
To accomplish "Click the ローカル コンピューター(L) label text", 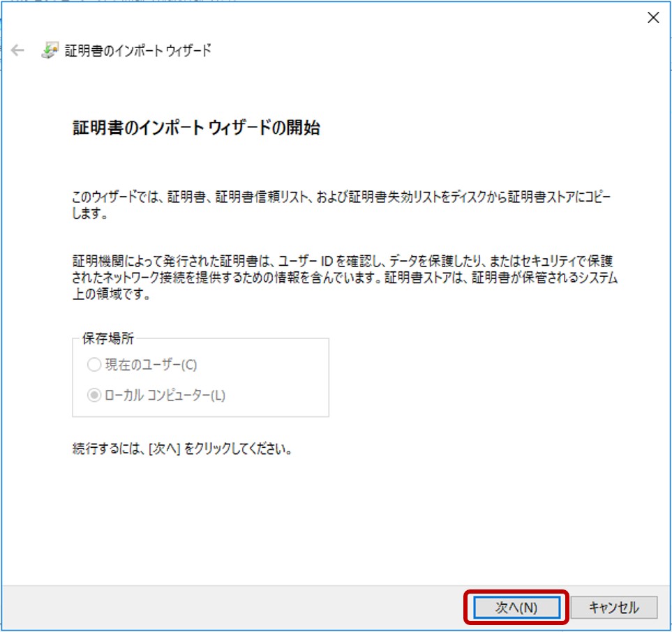I will click(165, 395).
